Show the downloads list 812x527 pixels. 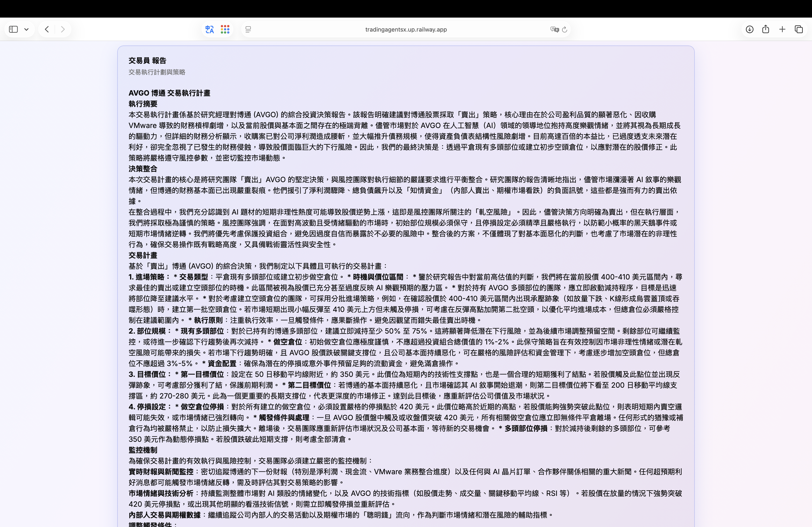point(749,29)
